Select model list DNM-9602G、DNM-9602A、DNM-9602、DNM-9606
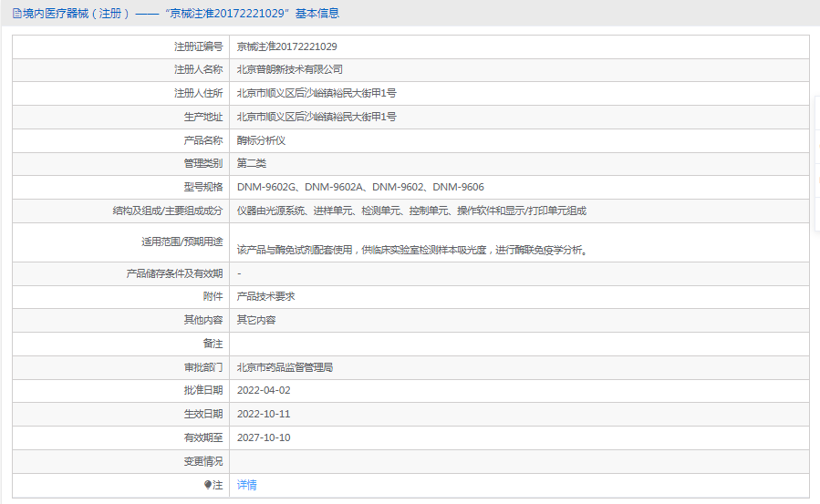 click(360, 187)
